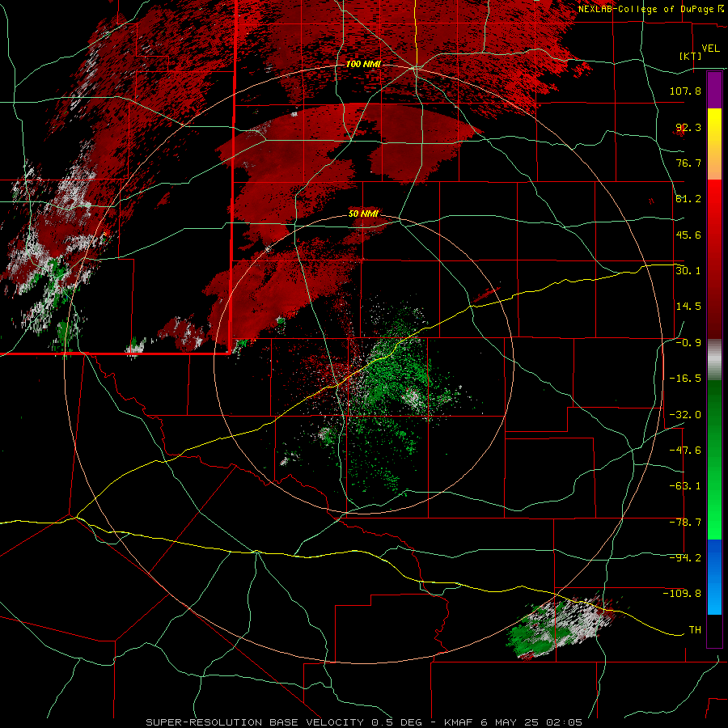The height and width of the screenshot is (728, 728).
Task: Click the 14.5 scale value
Action: coord(688,307)
